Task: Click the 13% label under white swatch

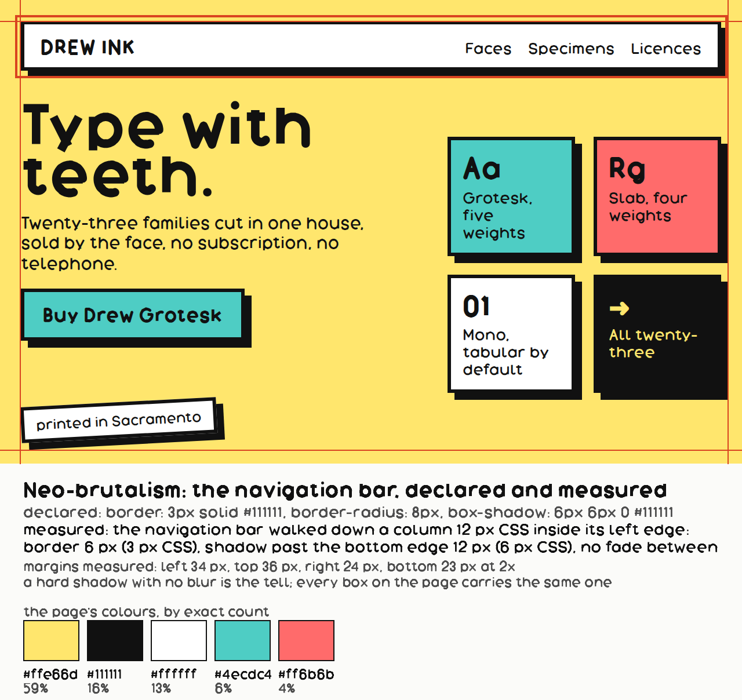Action: 161,688
